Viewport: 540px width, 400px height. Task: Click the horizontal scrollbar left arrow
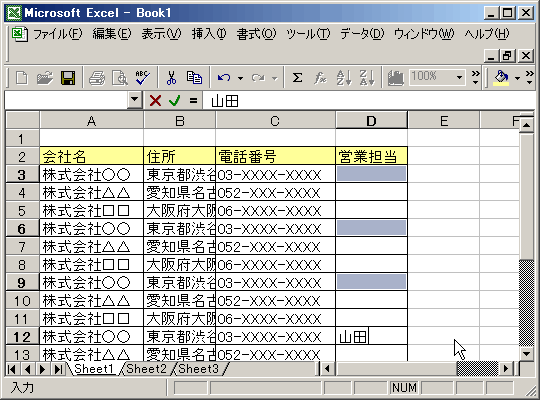pyautogui.click(x=327, y=369)
